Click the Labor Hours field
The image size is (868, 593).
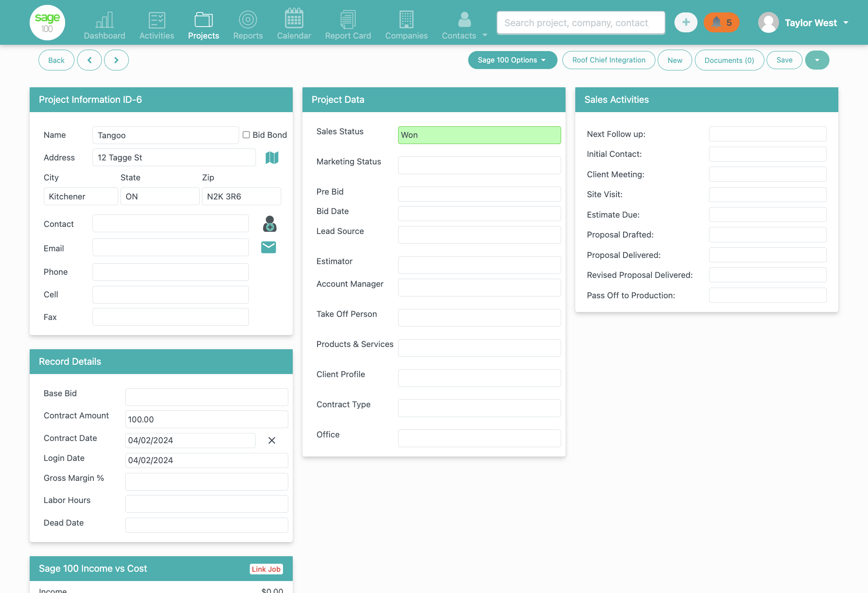tap(207, 504)
